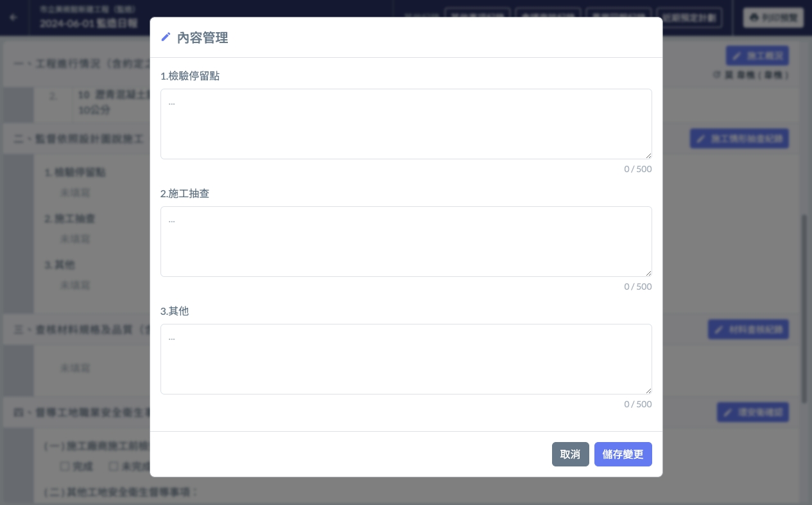Viewport: 812px width, 505px height.
Task: Click the page vertical scrollbar on right
Action: tap(804, 308)
